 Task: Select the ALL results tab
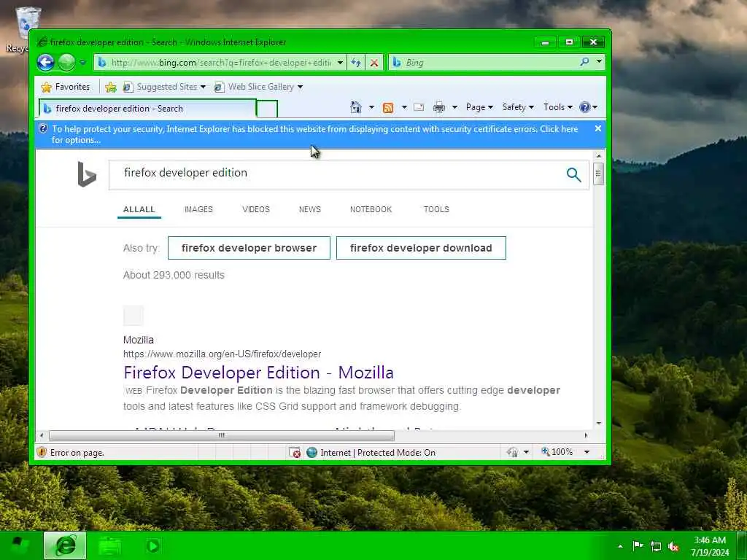pos(139,209)
